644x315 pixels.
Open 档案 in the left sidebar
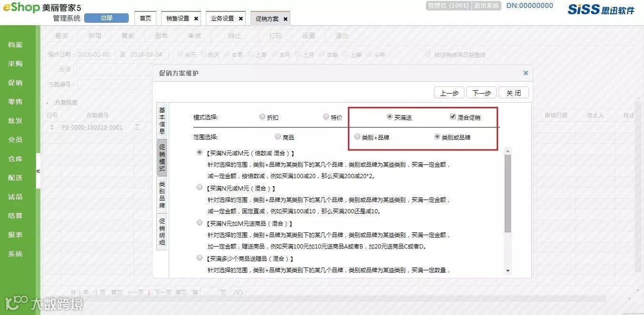click(15, 45)
